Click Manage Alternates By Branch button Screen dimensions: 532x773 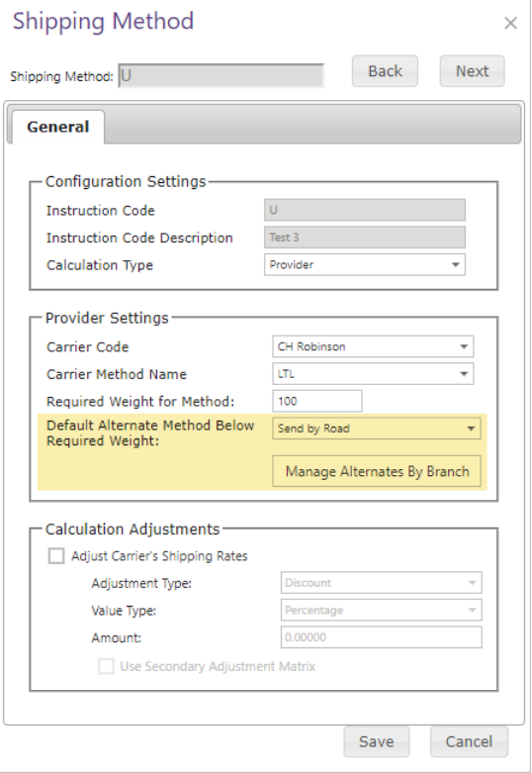(x=377, y=471)
